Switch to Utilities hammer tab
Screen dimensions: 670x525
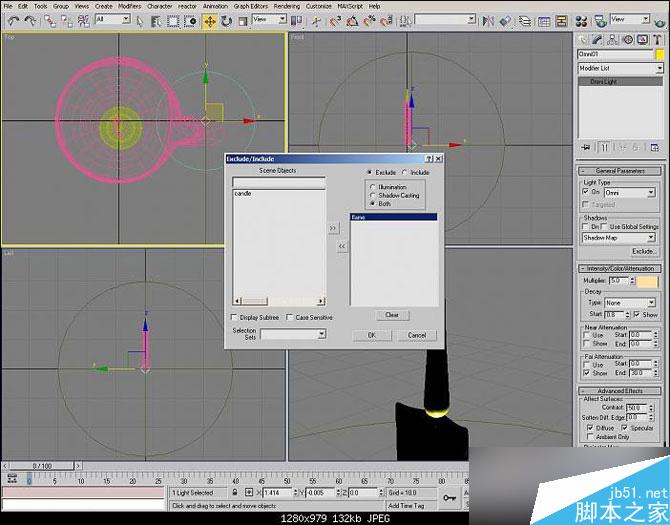[657, 40]
